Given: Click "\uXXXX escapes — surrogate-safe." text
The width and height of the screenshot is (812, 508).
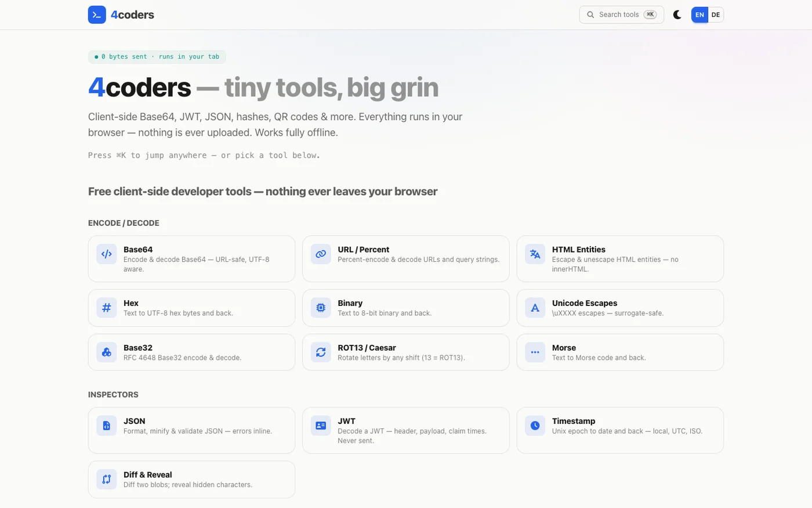Looking at the screenshot, I should pyautogui.click(x=608, y=313).
